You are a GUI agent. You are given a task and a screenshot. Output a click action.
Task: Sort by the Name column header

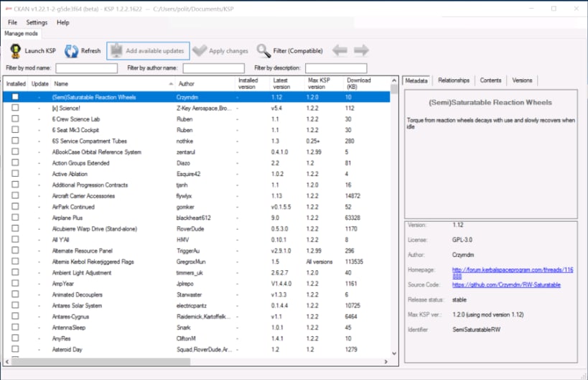tap(113, 83)
